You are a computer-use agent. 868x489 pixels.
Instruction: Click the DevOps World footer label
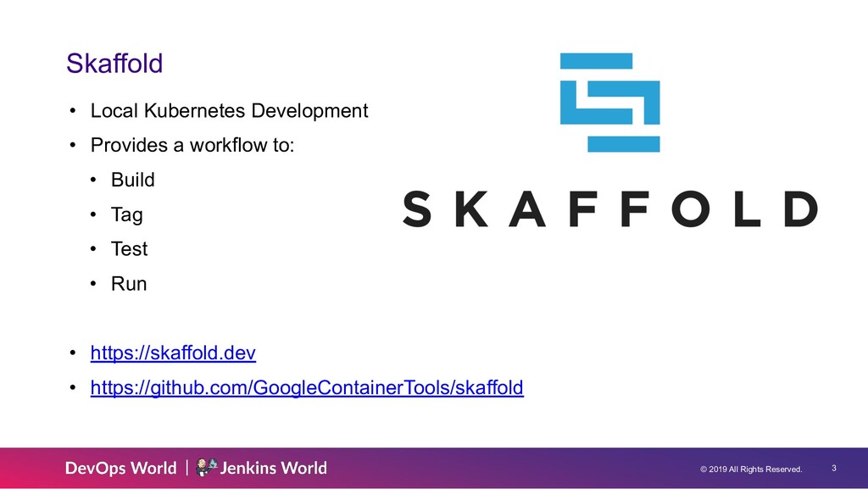point(120,468)
